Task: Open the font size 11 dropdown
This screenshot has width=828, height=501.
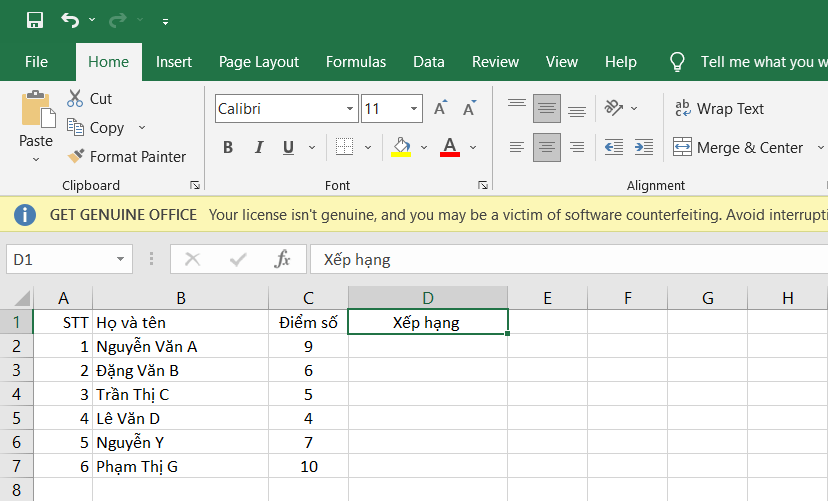Action: [414, 109]
